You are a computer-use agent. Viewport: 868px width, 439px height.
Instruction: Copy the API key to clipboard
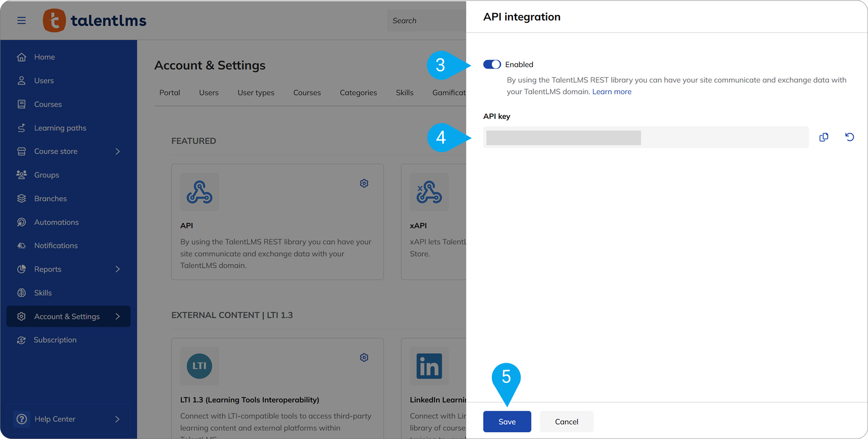coord(824,137)
